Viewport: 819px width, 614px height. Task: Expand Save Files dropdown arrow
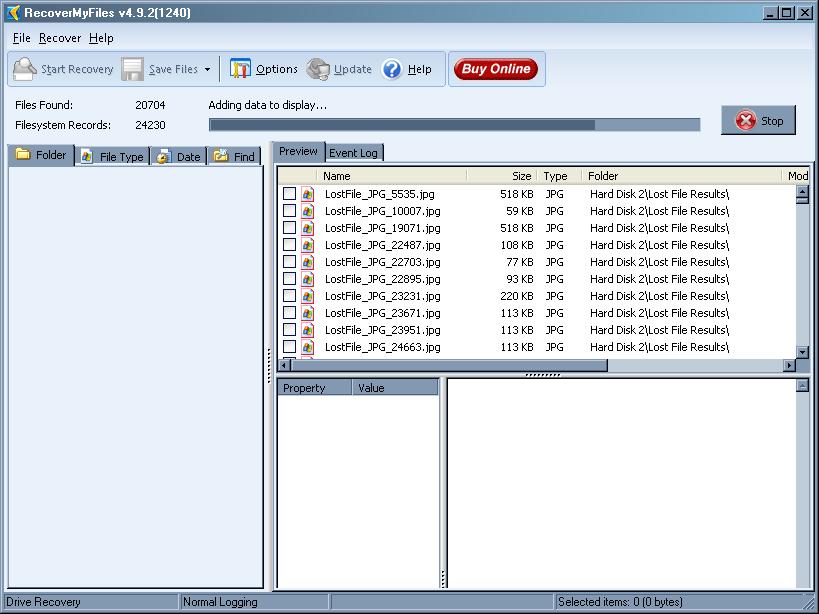pos(208,70)
